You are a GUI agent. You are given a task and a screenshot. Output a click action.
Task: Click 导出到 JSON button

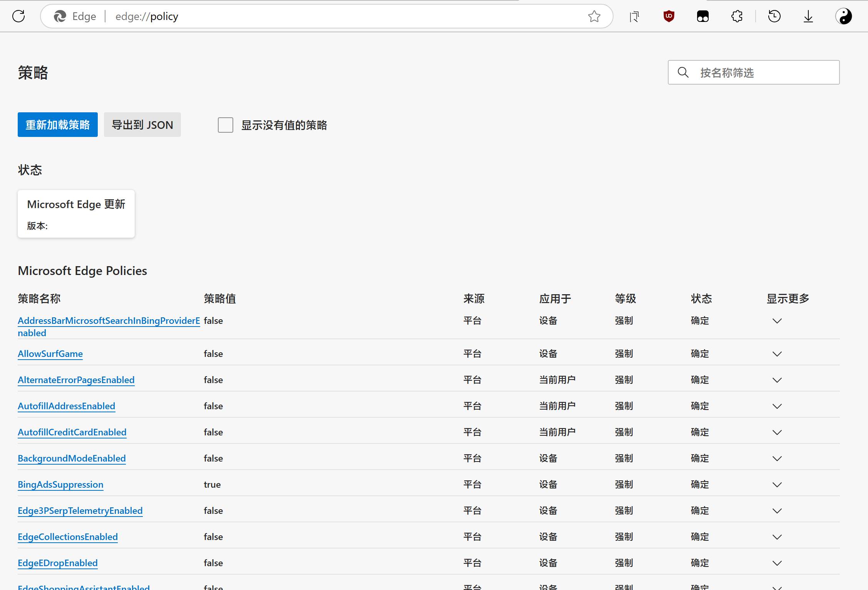click(142, 125)
